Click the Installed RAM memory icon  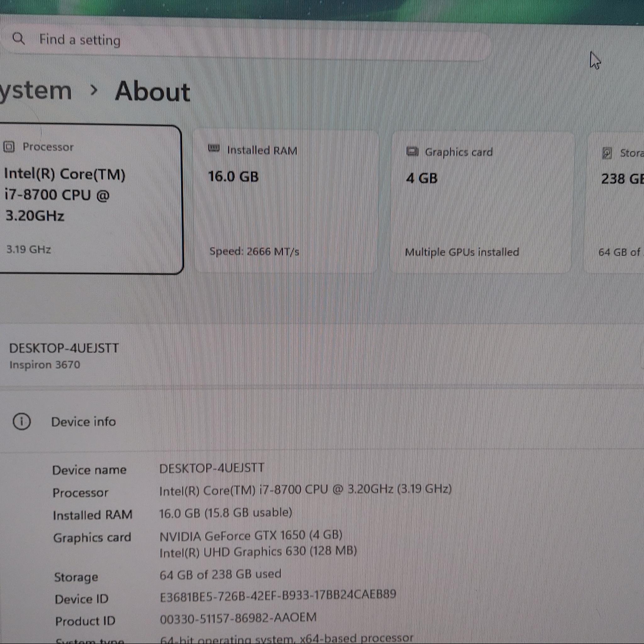[214, 148]
